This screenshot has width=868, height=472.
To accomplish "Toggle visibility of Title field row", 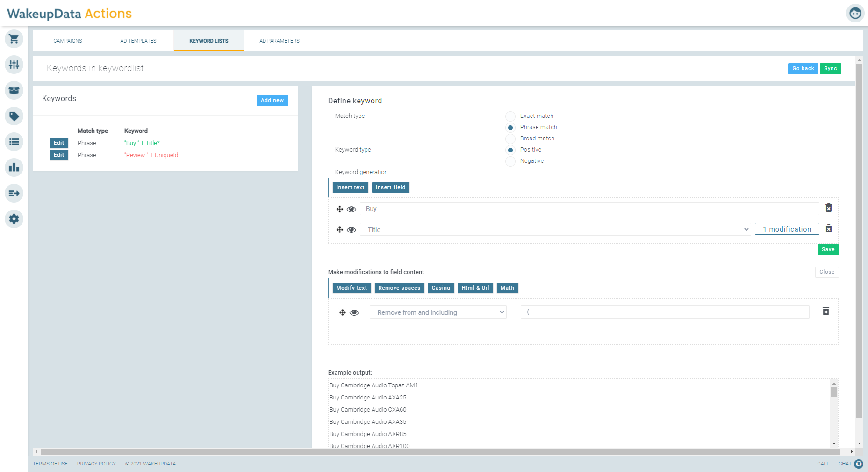I will tap(352, 230).
